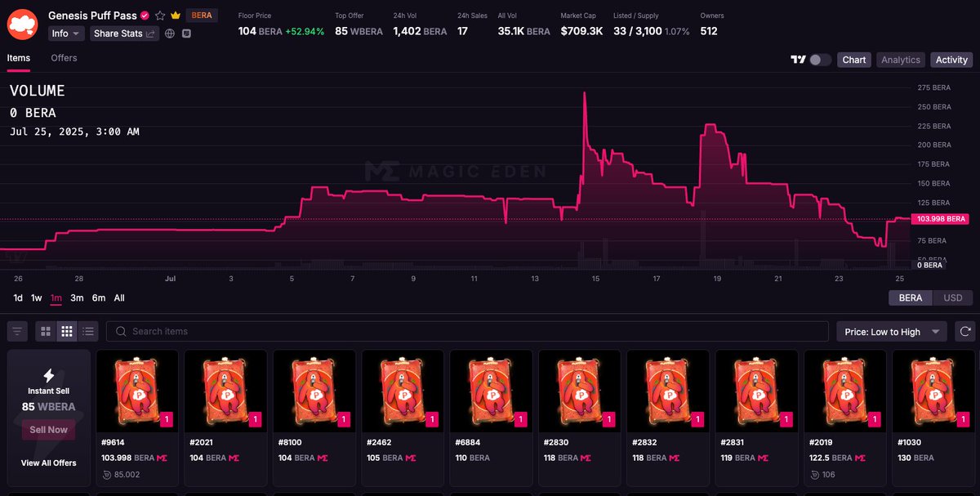Switch chart currency to BERA

click(911, 298)
